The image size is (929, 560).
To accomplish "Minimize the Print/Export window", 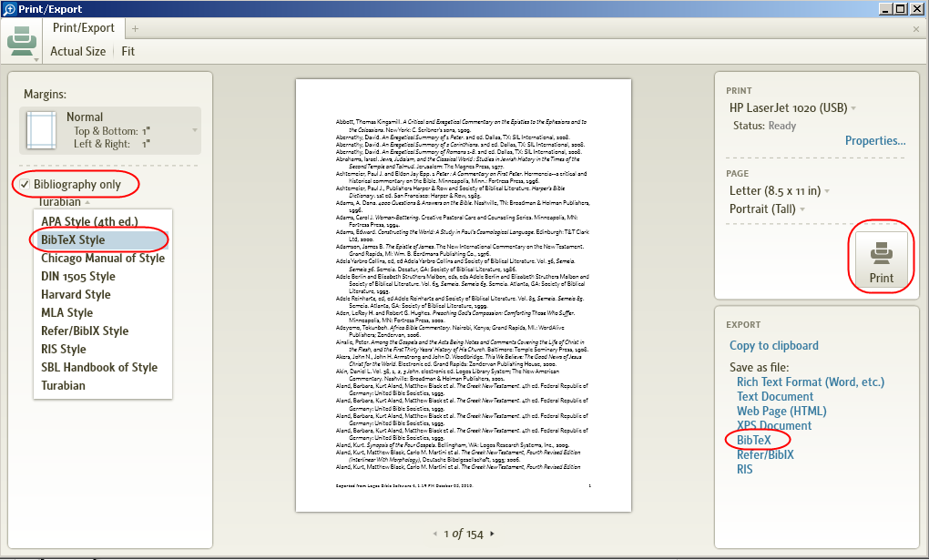I will click(886, 8).
